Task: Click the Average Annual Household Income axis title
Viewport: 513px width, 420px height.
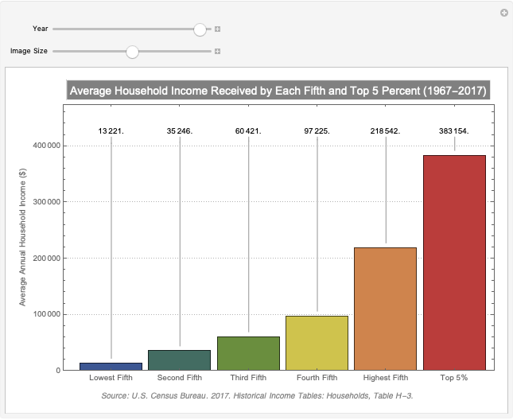Action: pos(22,237)
